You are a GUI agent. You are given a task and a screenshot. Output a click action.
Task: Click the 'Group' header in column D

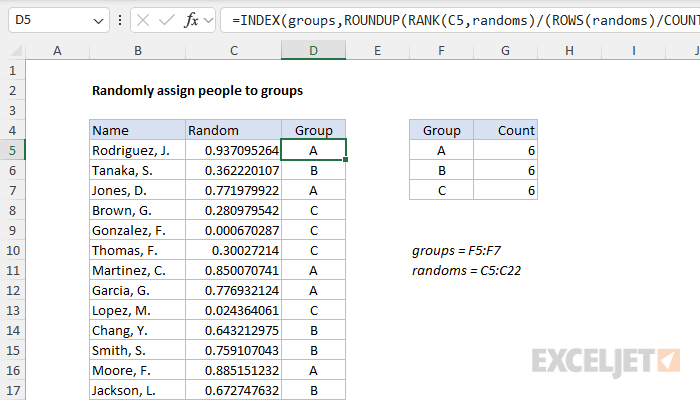pos(313,130)
